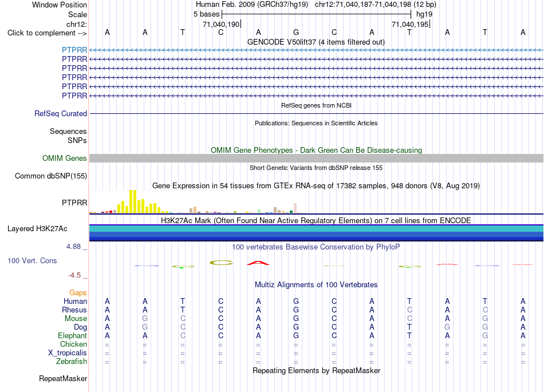The width and height of the screenshot is (544, 392).
Task: Click the Dog alignment row label
Action: [x=80, y=327]
